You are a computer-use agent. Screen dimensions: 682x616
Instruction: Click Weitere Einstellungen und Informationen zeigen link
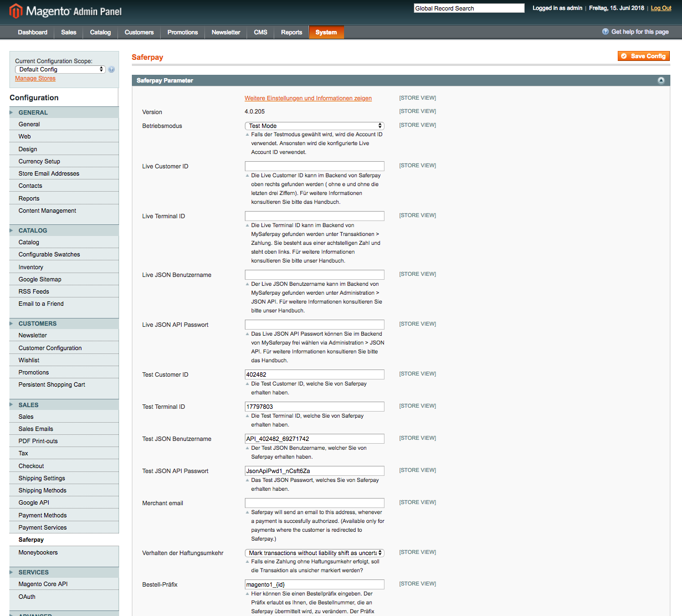(308, 99)
